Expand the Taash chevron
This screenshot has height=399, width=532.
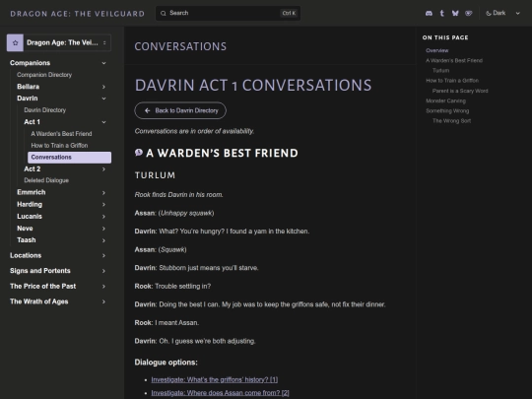coord(103,240)
